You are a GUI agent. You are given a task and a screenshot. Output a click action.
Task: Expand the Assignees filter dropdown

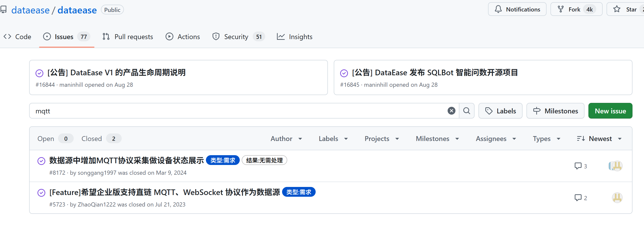496,139
